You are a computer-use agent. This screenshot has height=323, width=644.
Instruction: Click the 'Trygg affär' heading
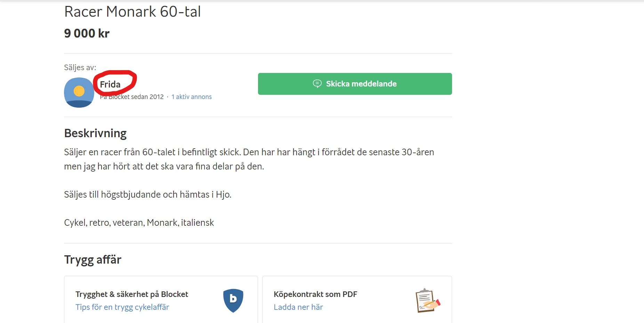92,259
